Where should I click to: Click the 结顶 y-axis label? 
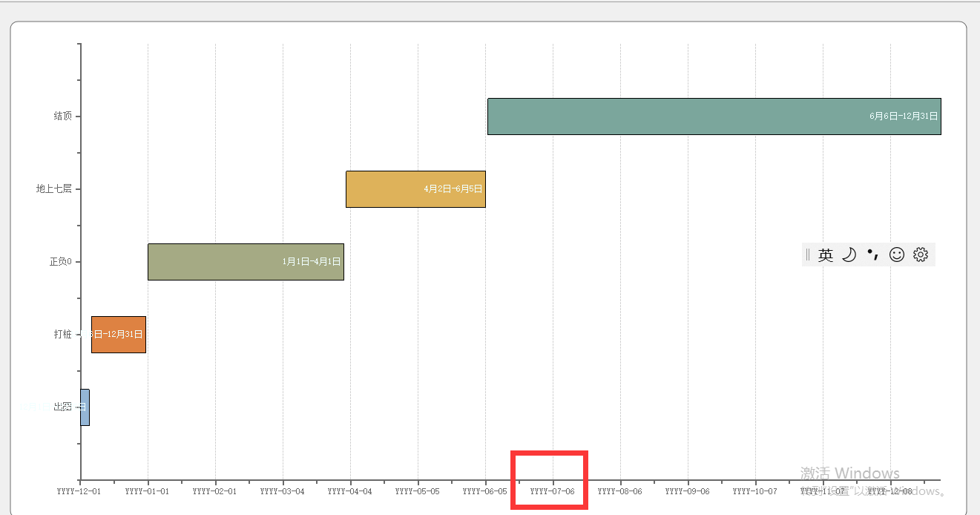point(62,117)
